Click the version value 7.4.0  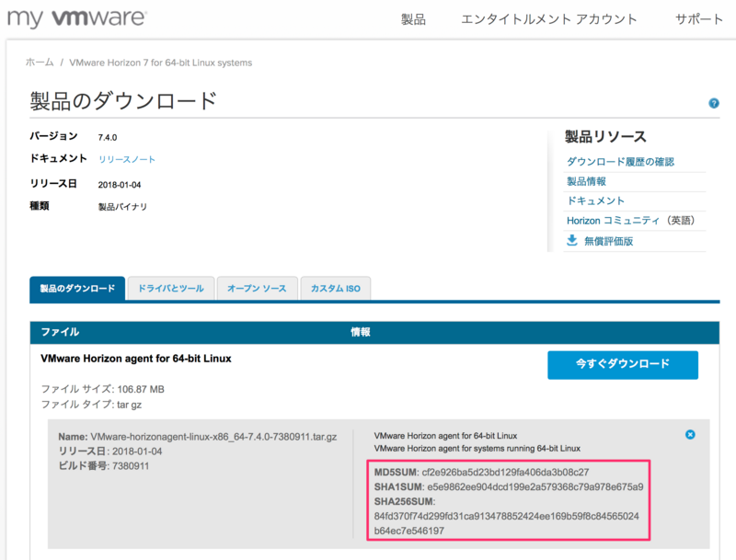[x=108, y=137]
